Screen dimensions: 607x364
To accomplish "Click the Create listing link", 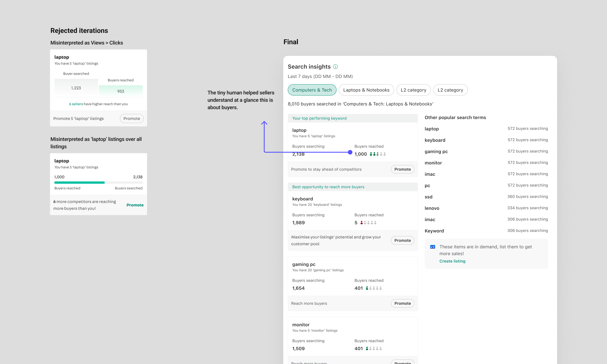I will click(x=452, y=261).
